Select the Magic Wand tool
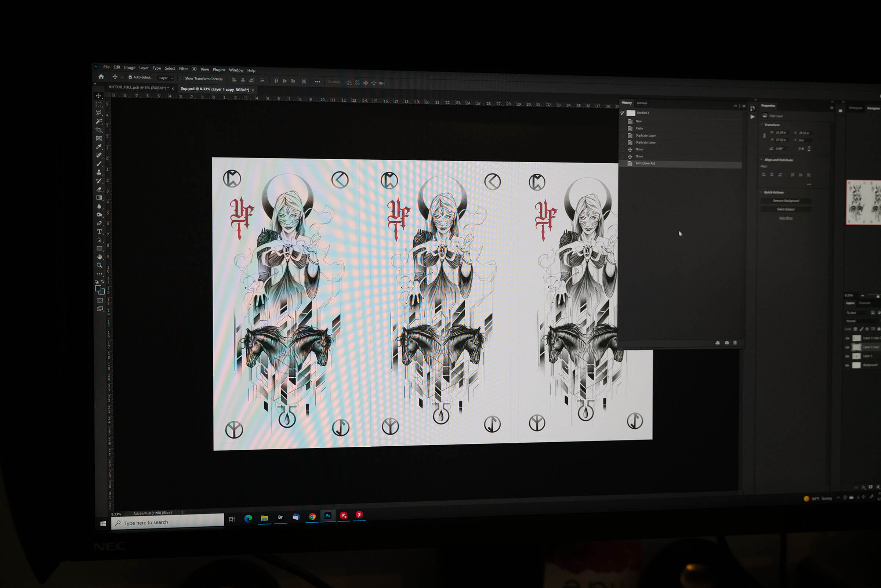The image size is (881, 588). [x=99, y=121]
